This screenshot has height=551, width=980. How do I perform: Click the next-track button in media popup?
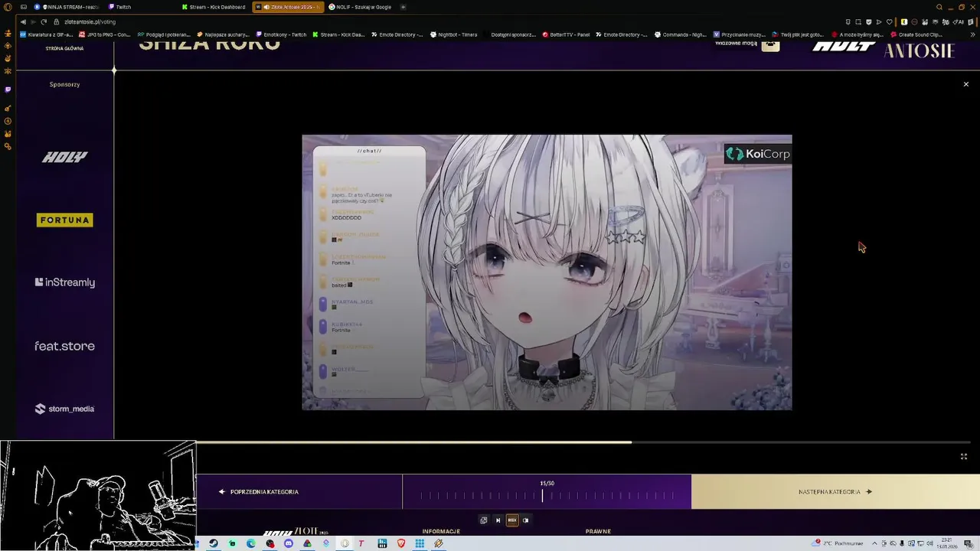coord(498,520)
